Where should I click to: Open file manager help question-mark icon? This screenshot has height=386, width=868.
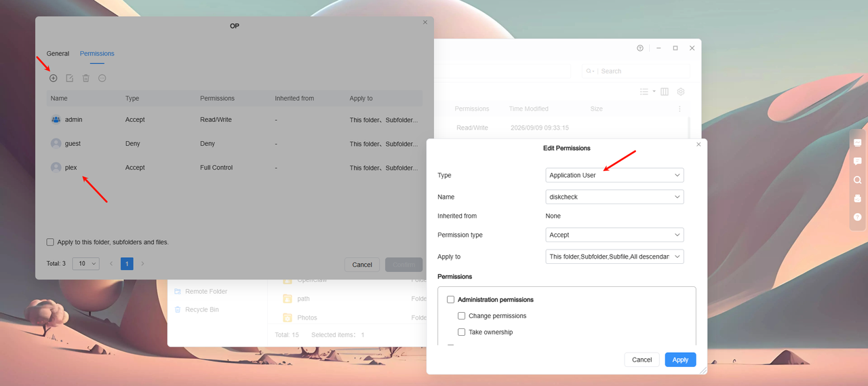pyautogui.click(x=640, y=48)
